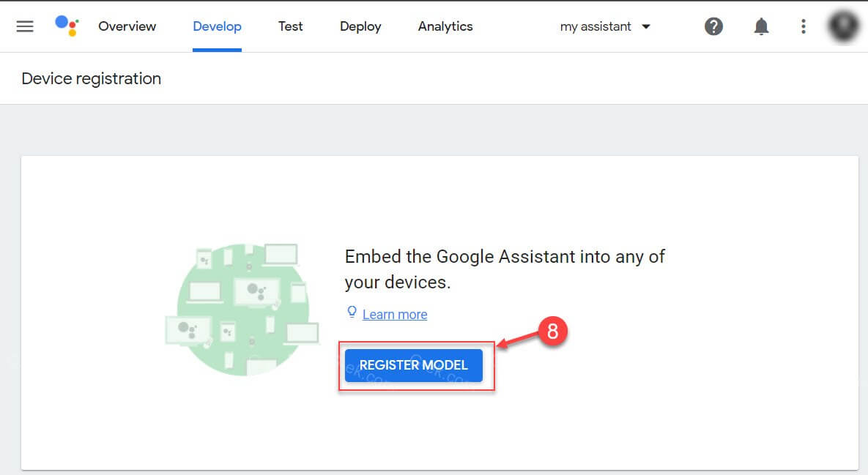This screenshot has width=868, height=475.
Task: Click the green device illustration graphic
Action: 242,307
